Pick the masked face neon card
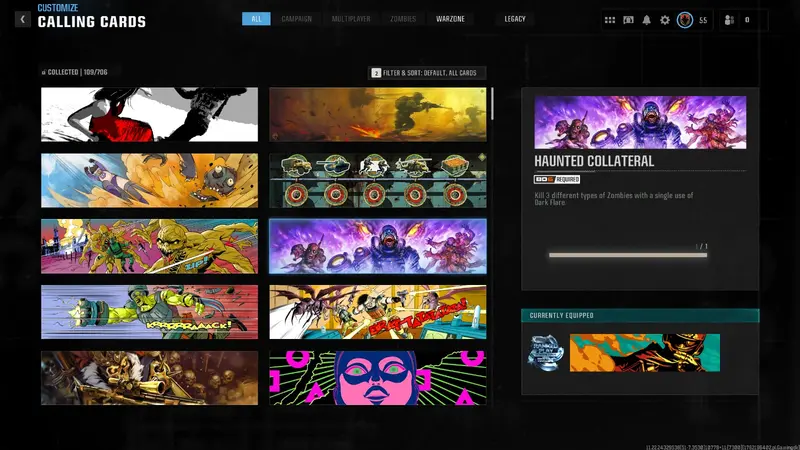 (x=378, y=378)
